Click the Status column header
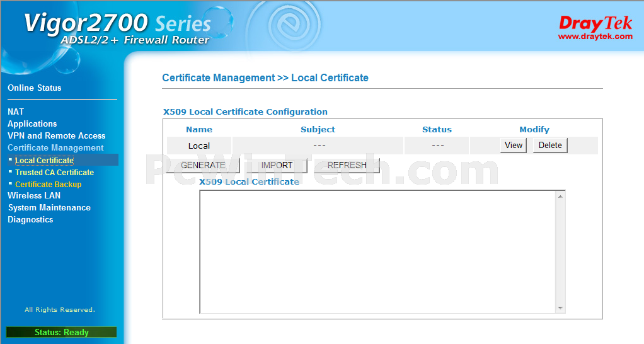 point(437,129)
